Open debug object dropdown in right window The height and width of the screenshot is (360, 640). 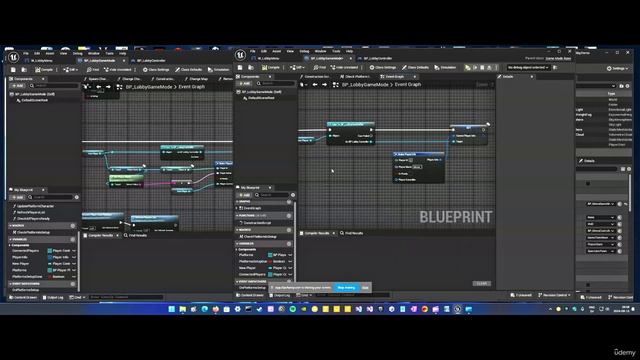(528, 67)
